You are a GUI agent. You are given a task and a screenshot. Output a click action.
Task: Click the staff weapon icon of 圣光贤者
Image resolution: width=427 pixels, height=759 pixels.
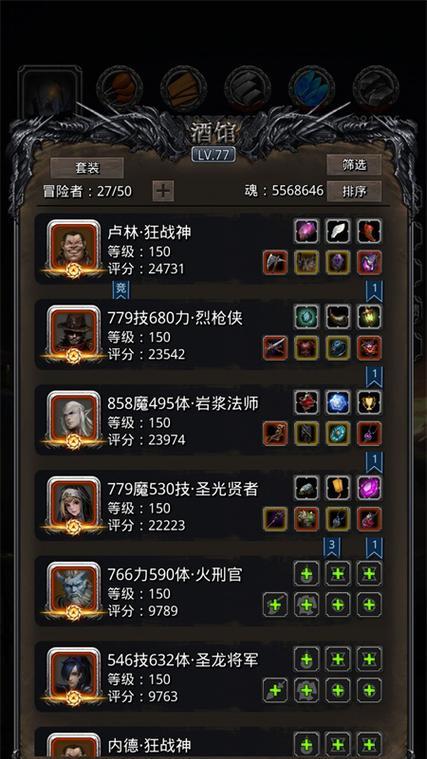tap(275, 519)
